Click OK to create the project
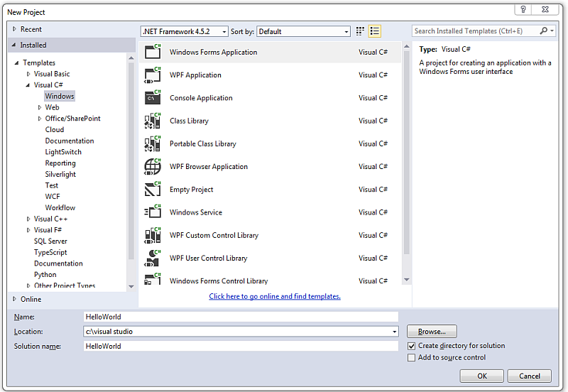Viewport: 568px width, 392px height. (x=482, y=376)
